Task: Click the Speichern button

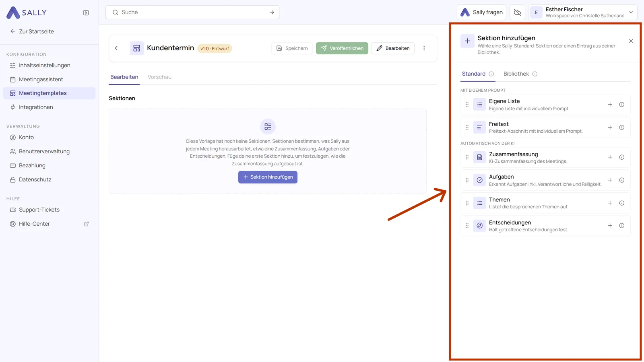Action: tap(292, 48)
